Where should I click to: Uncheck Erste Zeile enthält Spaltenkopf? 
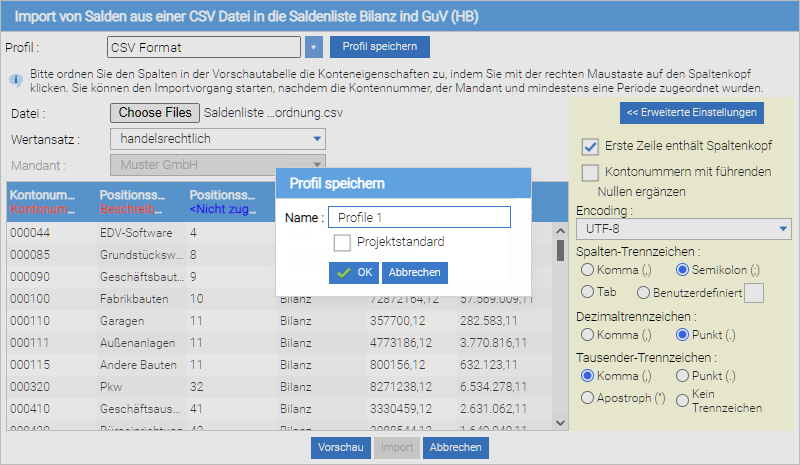pyautogui.click(x=590, y=146)
